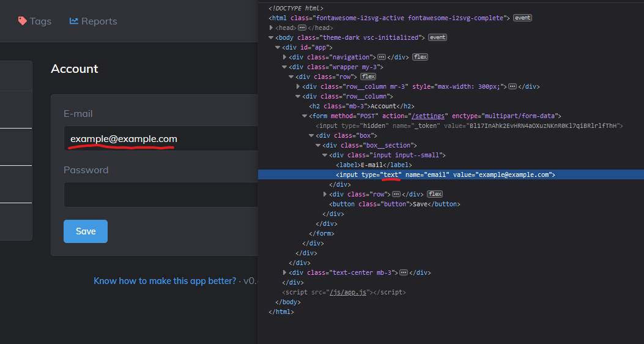Screen dimensions: 644x344
Task: Expand the navigation div node
Action: point(284,57)
